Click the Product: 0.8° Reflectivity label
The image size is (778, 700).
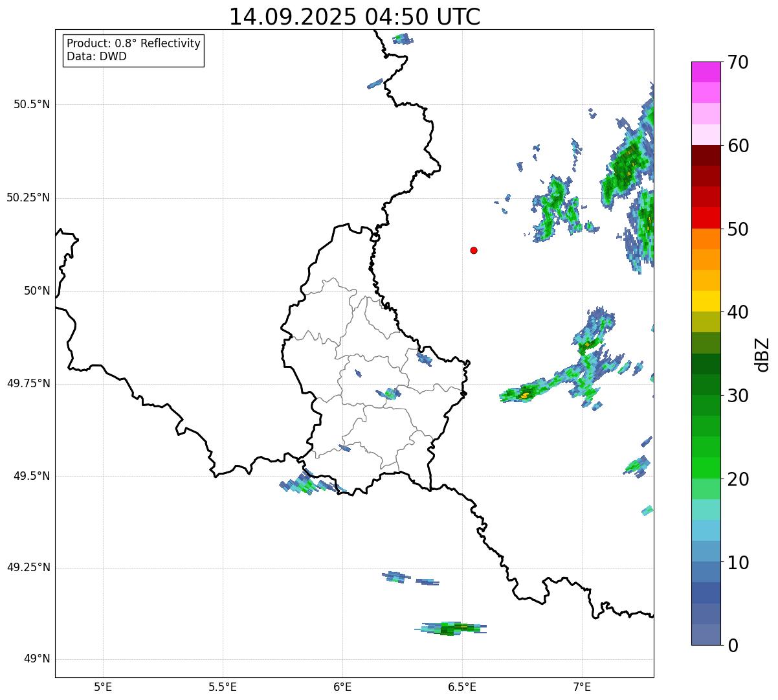[134, 43]
